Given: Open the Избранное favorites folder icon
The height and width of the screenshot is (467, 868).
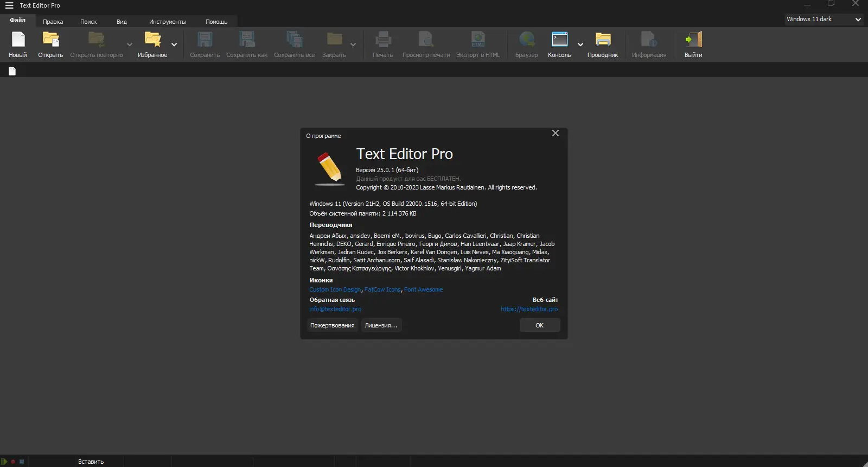Looking at the screenshot, I should (x=152, y=40).
